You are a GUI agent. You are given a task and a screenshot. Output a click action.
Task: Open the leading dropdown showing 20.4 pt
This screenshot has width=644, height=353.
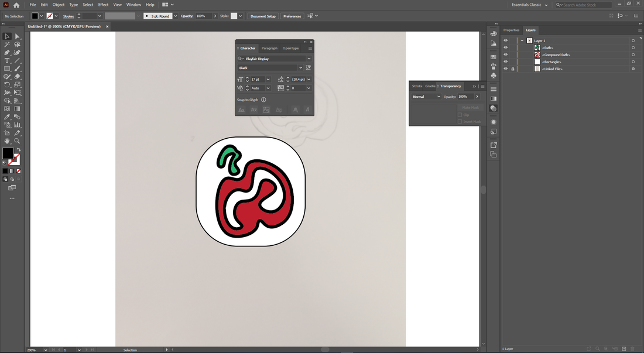309,79
